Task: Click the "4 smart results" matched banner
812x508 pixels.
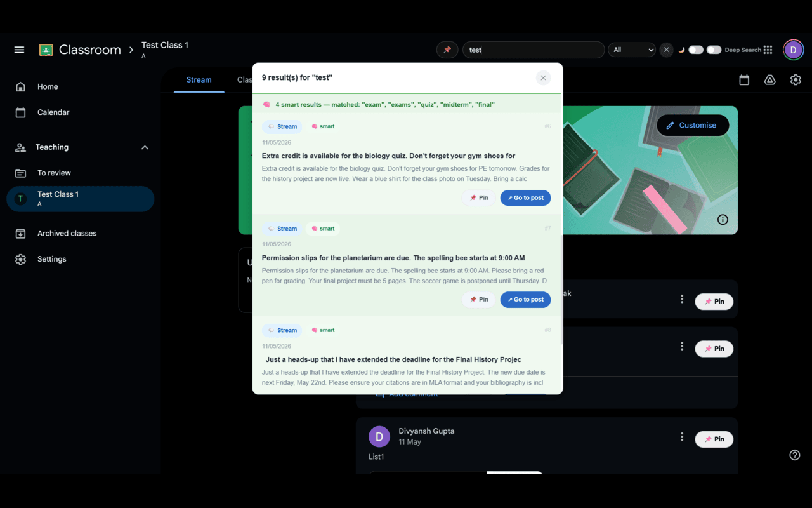Action: 407,104
